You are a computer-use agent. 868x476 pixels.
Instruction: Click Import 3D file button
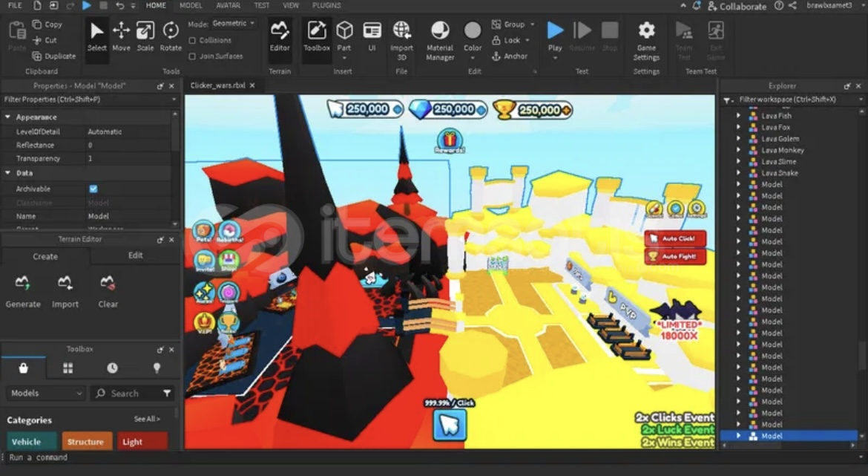pyautogui.click(x=402, y=40)
